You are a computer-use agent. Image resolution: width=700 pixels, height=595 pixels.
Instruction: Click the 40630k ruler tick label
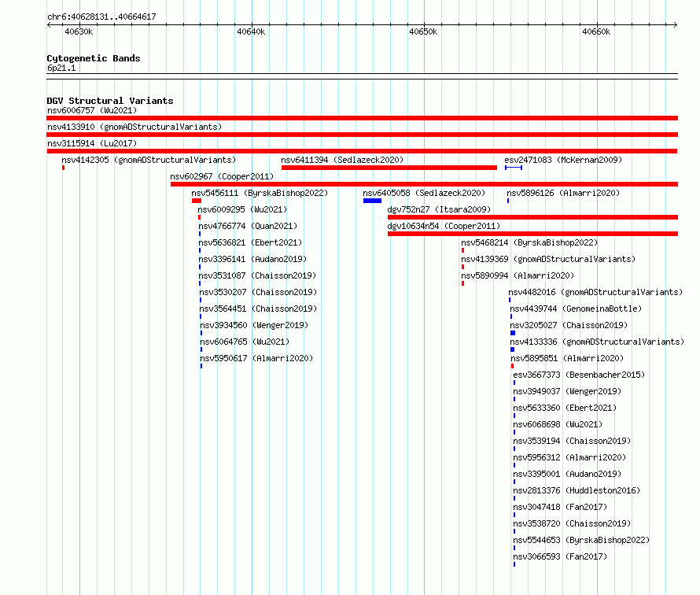pyautogui.click(x=79, y=31)
